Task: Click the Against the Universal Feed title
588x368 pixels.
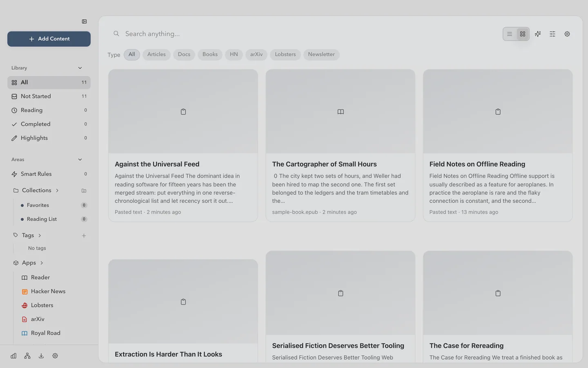Action: click(x=157, y=164)
